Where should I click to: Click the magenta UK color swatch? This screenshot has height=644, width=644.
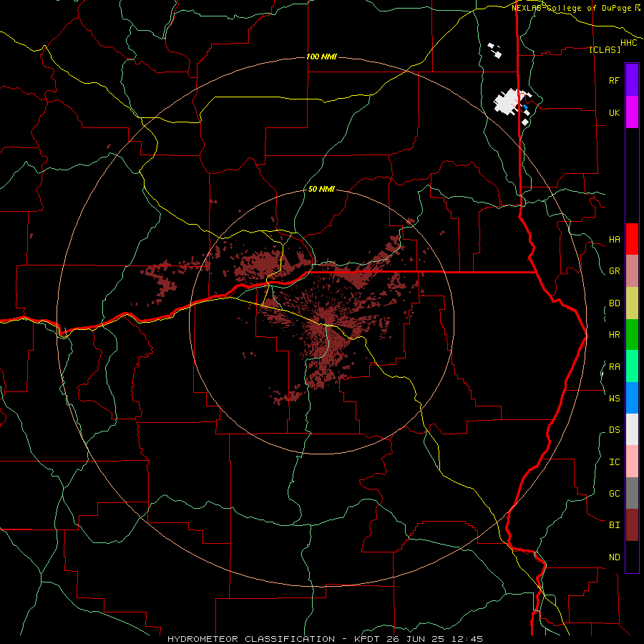pos(632,112)
